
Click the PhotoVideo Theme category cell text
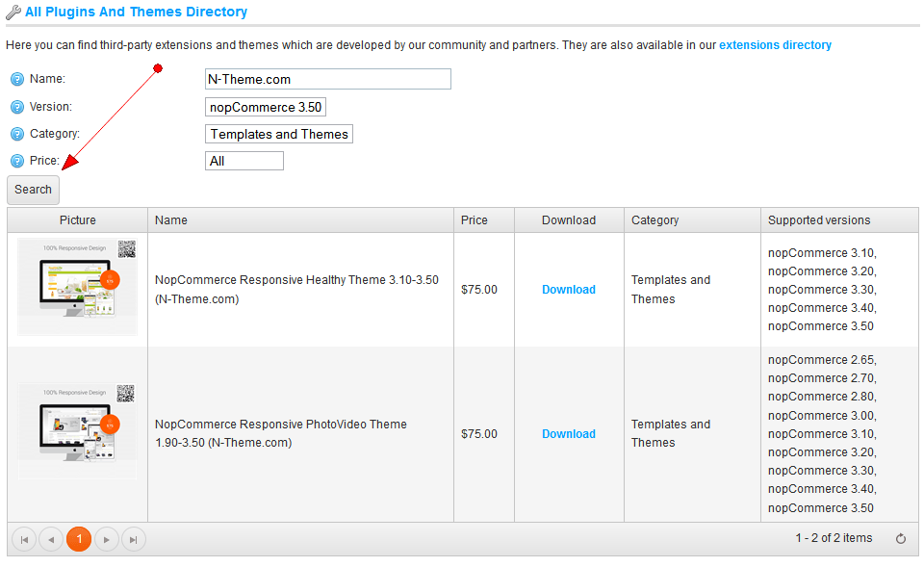[x=671, y=433]
